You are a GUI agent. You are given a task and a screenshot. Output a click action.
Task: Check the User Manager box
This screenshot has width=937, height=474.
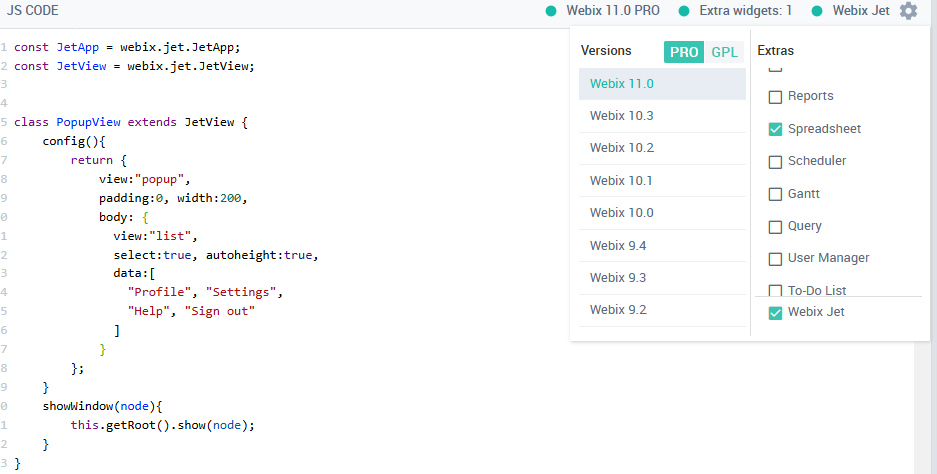pyautogui.click(x=775, y=259)
